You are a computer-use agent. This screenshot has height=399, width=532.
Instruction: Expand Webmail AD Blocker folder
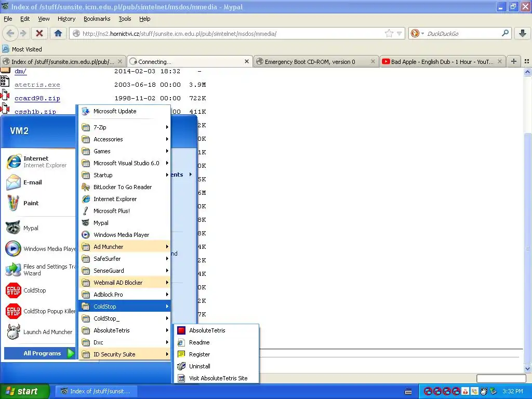[x=125, y=283]
